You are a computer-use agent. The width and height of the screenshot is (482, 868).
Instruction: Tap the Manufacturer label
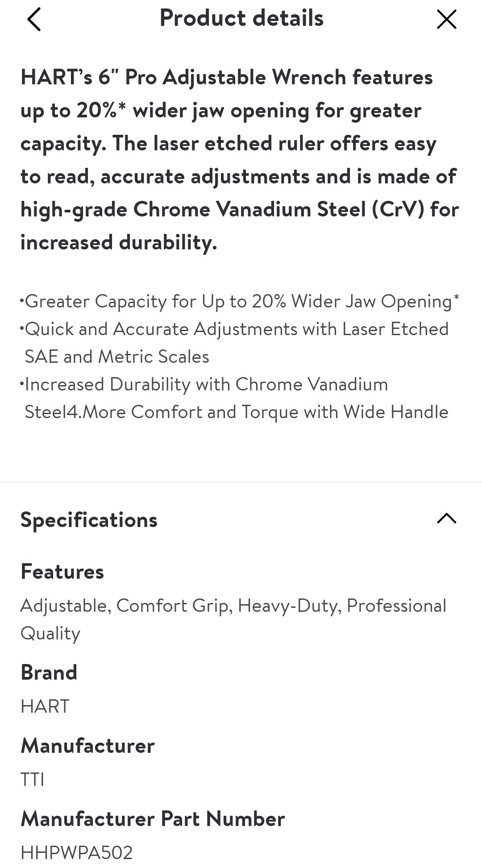click(88, 746)
